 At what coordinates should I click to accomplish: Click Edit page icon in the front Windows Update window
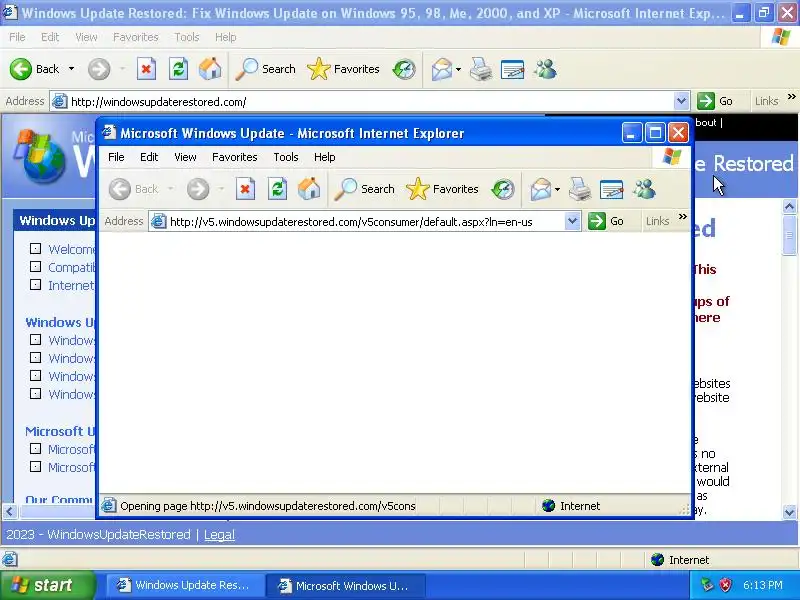coord(612,189)
